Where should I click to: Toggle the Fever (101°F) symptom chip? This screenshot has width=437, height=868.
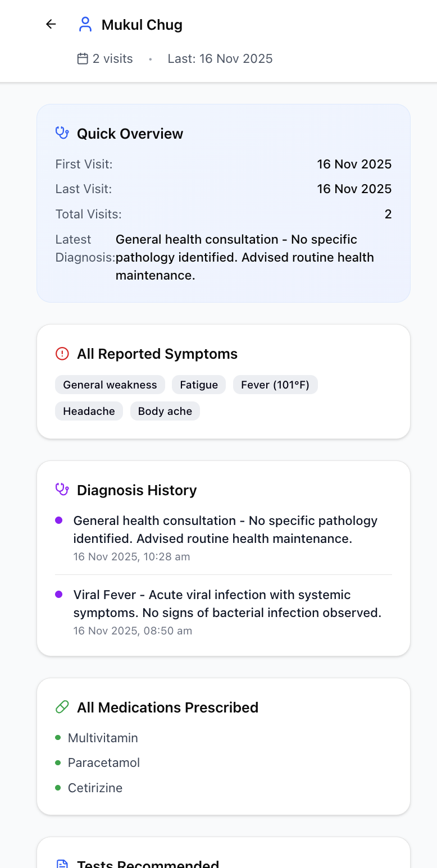(275, 385)
